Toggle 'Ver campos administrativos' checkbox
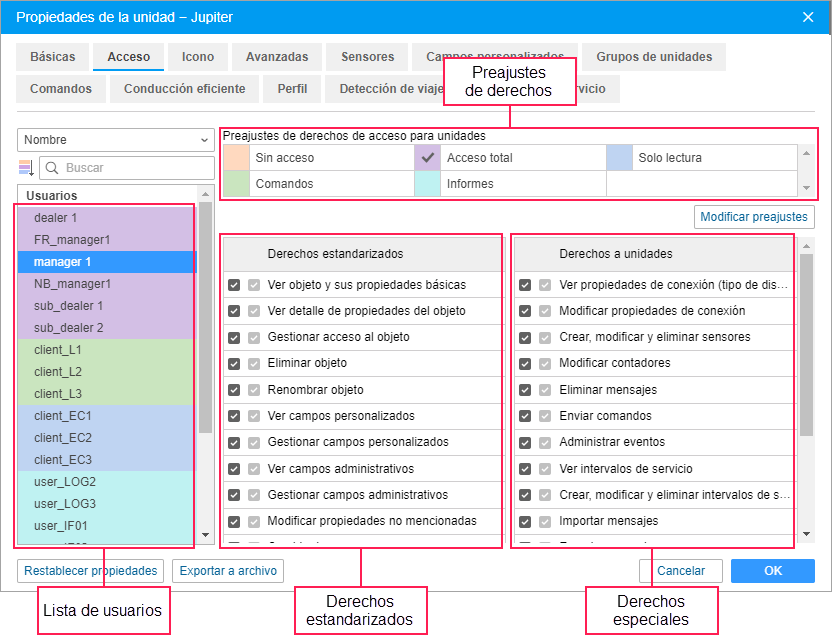The image size is (832, 635). point(234,469)
